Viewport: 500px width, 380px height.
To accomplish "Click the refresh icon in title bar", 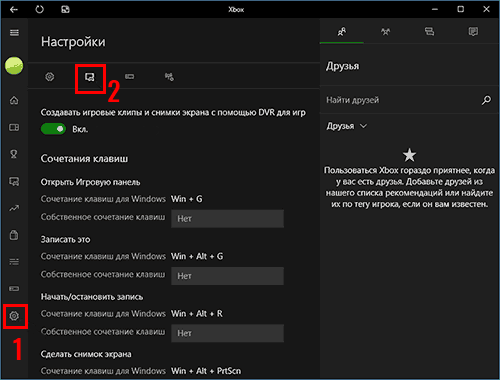I will [39, 9].
